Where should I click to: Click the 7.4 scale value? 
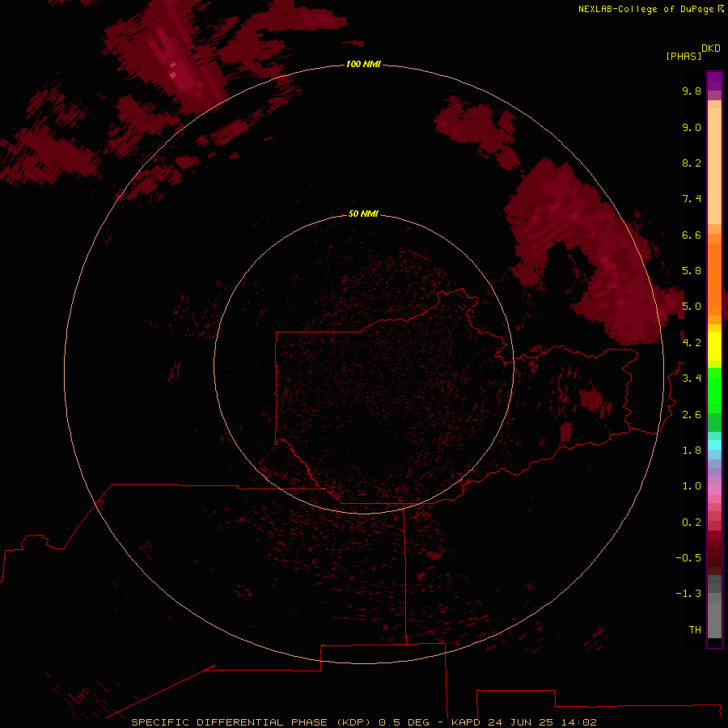(x=692, y=199)
